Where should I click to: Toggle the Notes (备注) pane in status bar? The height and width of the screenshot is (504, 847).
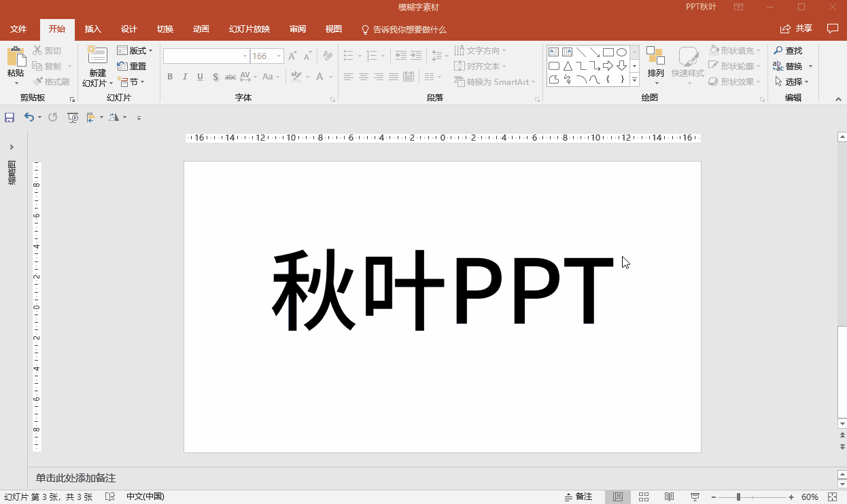[x=578, y=497]
